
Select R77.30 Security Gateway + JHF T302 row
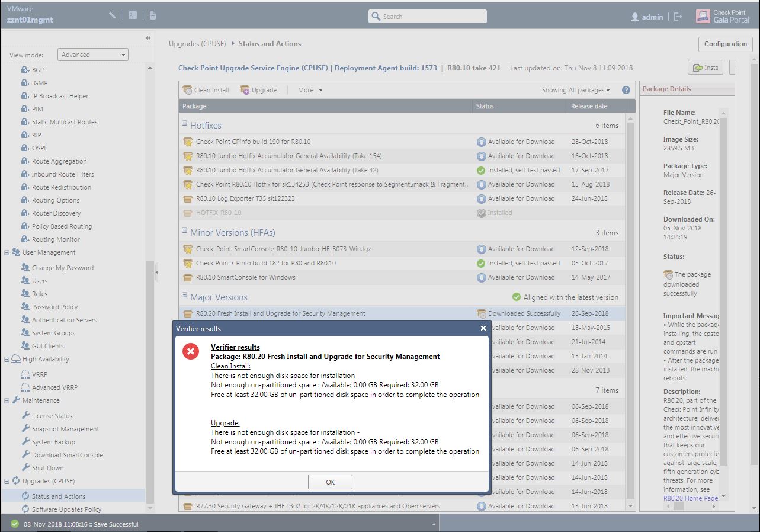pyautogui.click(x=402, y=506)
